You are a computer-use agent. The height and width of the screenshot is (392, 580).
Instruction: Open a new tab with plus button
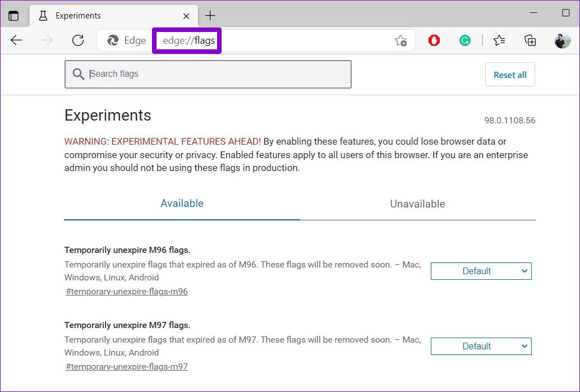click(210, 15)
